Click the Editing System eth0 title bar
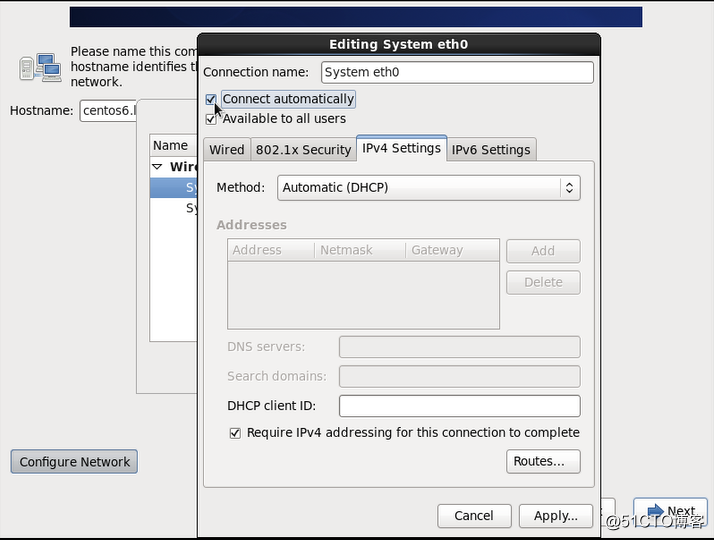 (399, 44)
